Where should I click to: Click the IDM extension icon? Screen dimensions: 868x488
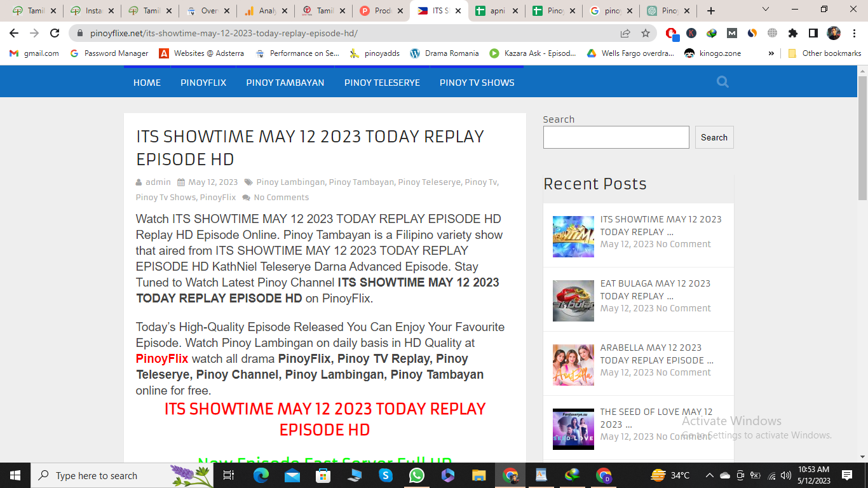[711, 32]
